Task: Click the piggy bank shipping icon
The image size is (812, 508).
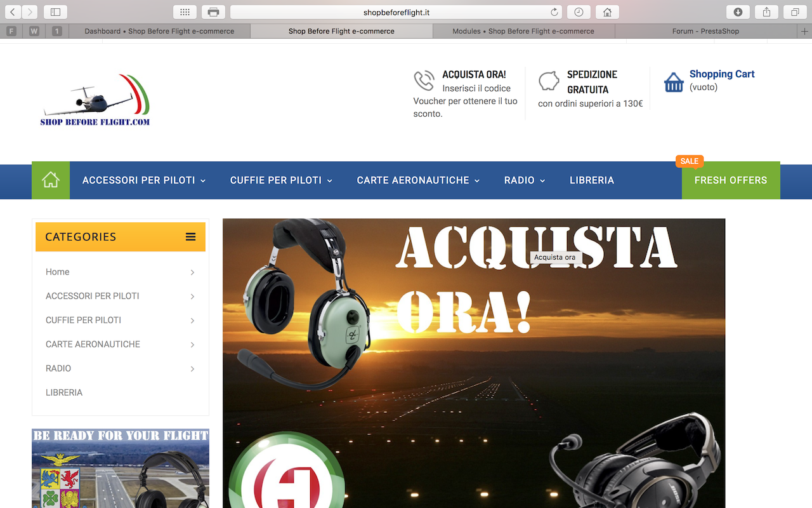Action: [x=549, y=81]
